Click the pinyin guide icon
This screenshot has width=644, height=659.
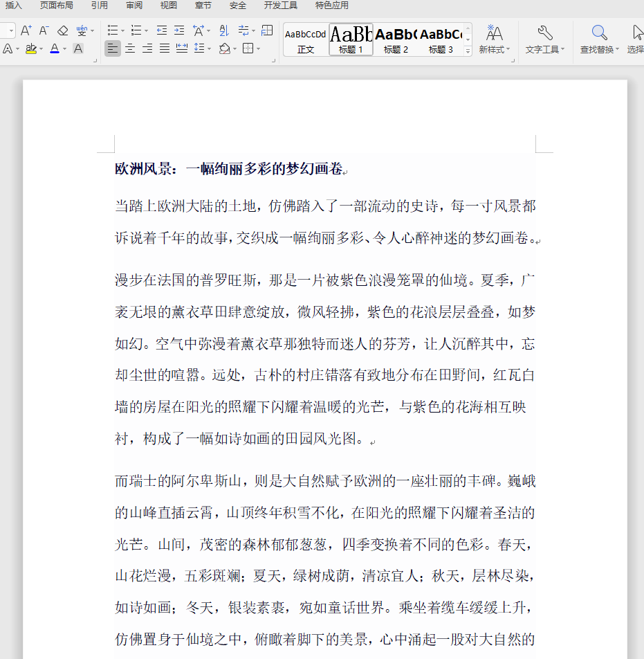(83, 30)
